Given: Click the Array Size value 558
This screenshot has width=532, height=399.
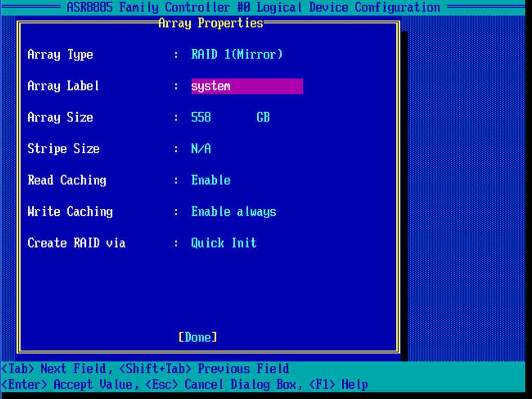Looking at the screenshot, I should (x=201, y=118).
